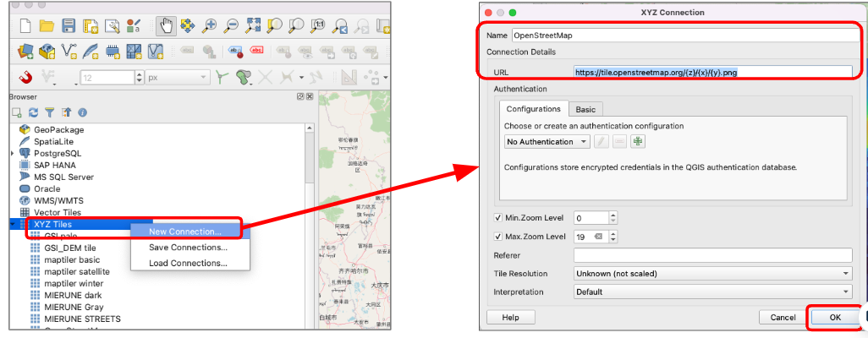Click the OK button in XYZ Connection
The image size is (868, 338).
pyautogui.click(x=835, y=317)
